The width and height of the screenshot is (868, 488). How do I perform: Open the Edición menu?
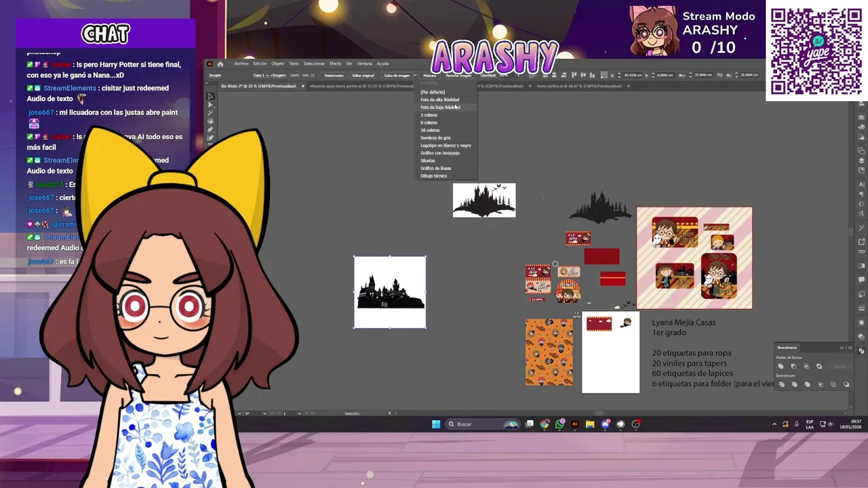[260, 64]
